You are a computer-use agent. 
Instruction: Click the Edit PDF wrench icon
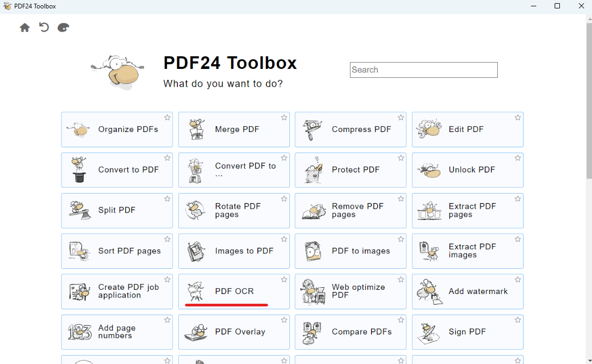pyautogui.click(x=429, y=129)
